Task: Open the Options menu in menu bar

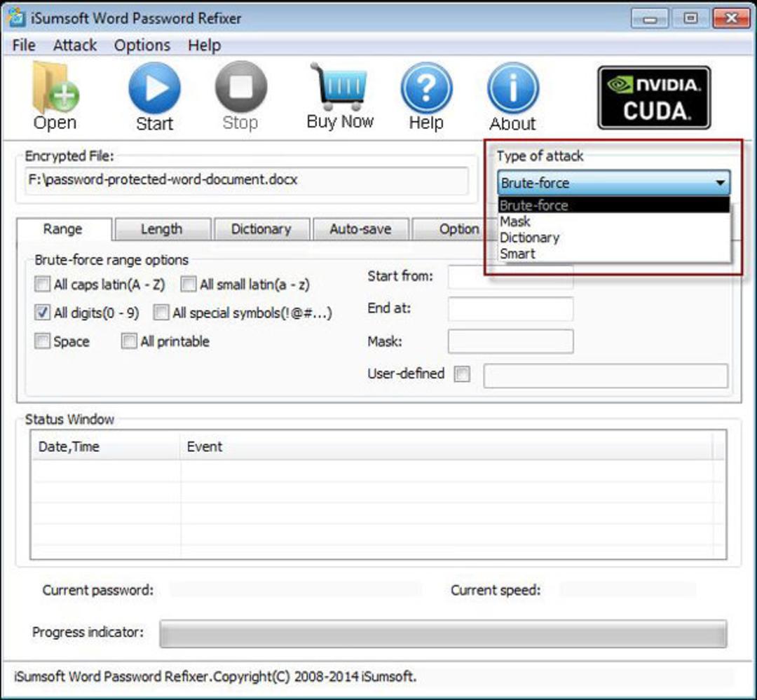Action: coord(142,46)
